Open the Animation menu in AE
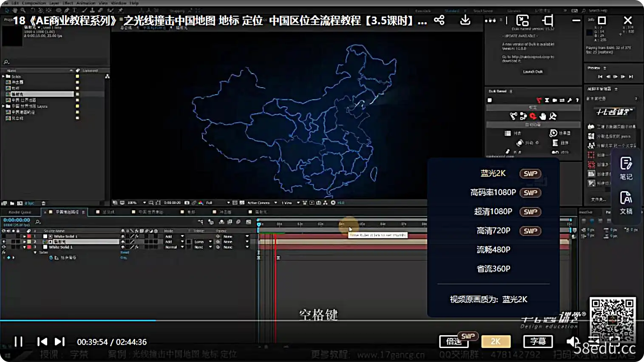This screenshot has width=644, height=362. click(86, 3)
